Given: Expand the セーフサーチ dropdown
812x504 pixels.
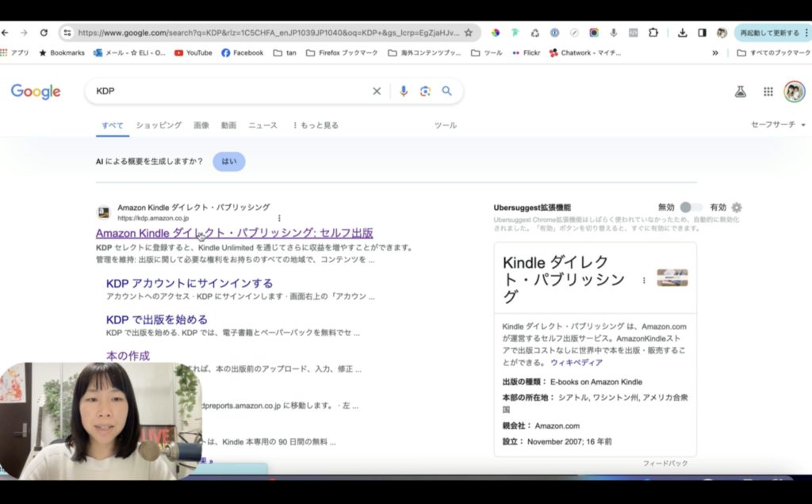Looking at the screenshot, I should pyautogui.click(x=778, y=125).
